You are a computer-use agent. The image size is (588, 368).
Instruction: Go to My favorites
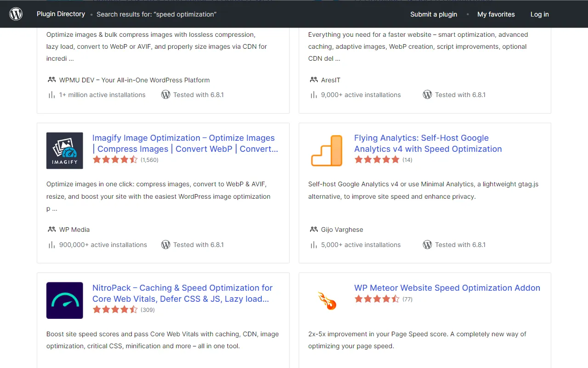(496, 14)
